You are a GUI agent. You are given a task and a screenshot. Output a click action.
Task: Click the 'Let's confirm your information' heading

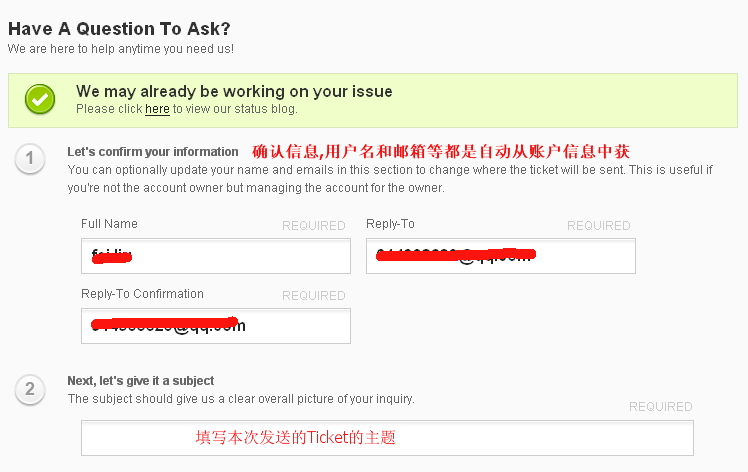tap(153, 152)
